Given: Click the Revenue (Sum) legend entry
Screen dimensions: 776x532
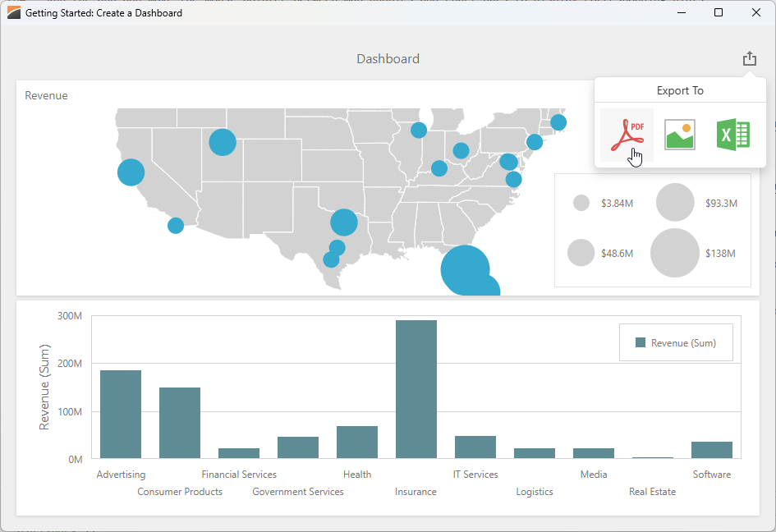Looking at the screenshot, I should (676, 342).
